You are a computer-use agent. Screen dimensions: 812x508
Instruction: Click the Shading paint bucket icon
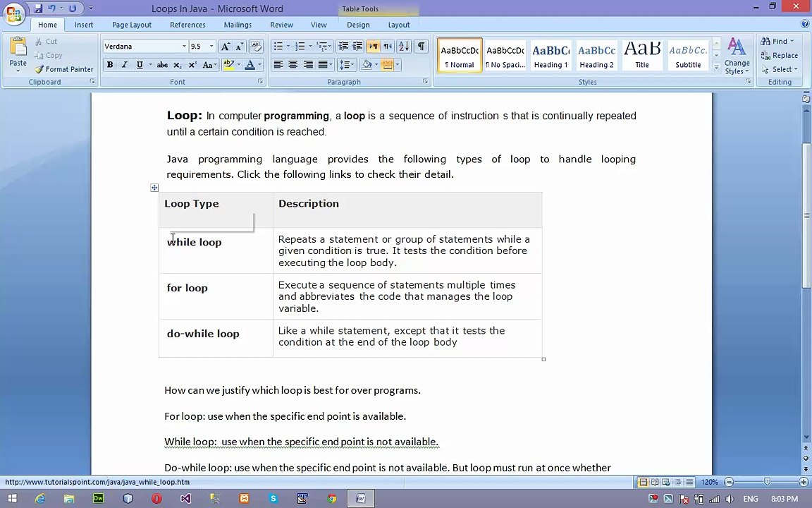click(x=367, y=65)
